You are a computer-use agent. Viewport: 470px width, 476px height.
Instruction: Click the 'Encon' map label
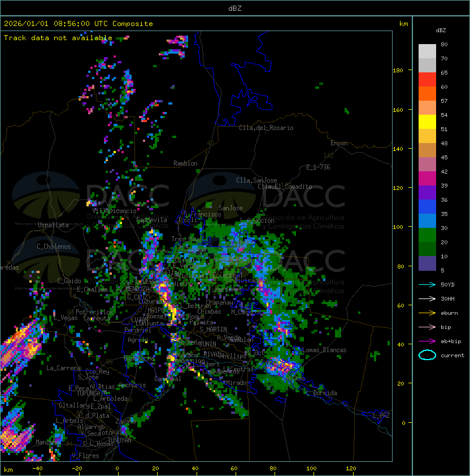339,143
